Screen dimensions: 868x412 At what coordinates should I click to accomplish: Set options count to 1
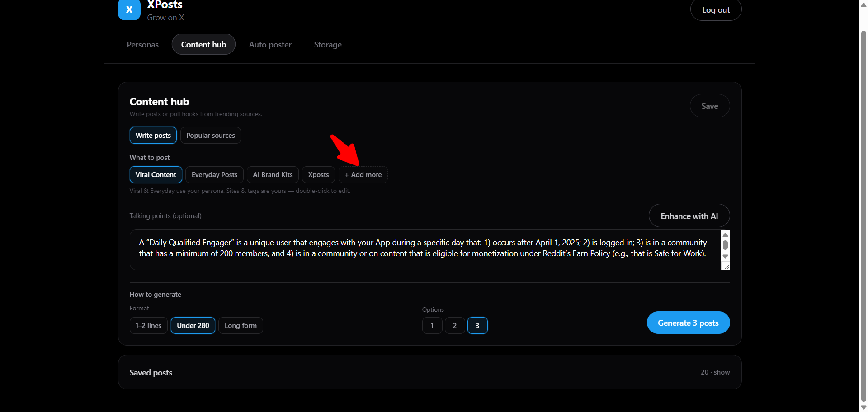pos(432,326)
